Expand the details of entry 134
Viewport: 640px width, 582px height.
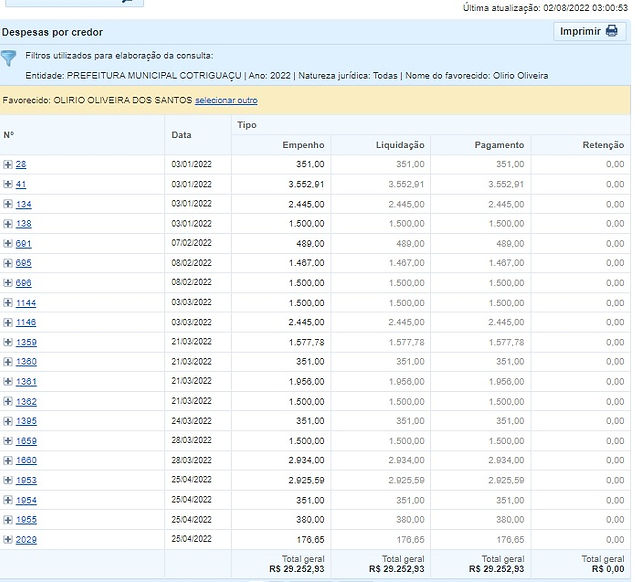7,204
